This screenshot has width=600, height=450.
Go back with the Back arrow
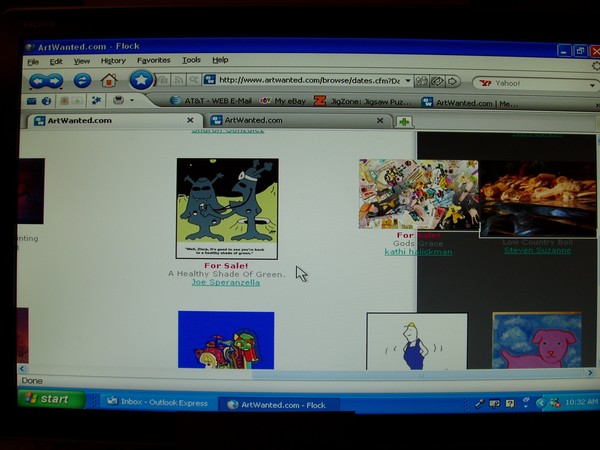(x=38, y=81)
